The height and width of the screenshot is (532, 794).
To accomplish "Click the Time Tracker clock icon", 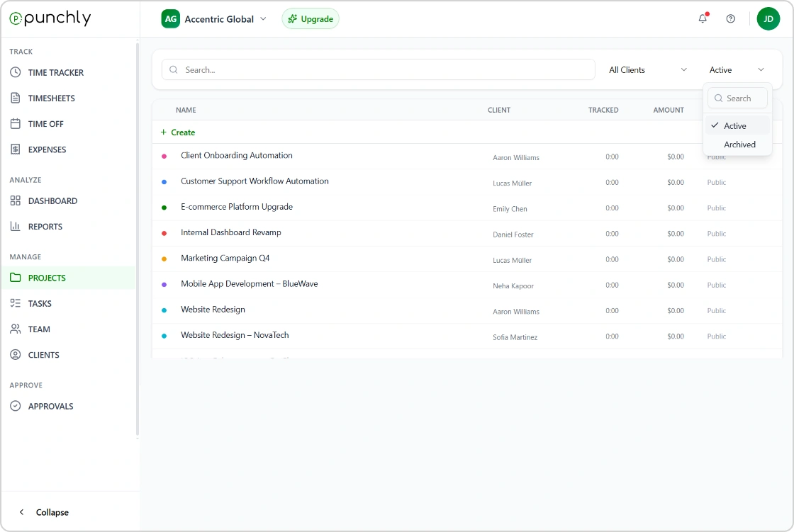I will click(x=16, y=72).
